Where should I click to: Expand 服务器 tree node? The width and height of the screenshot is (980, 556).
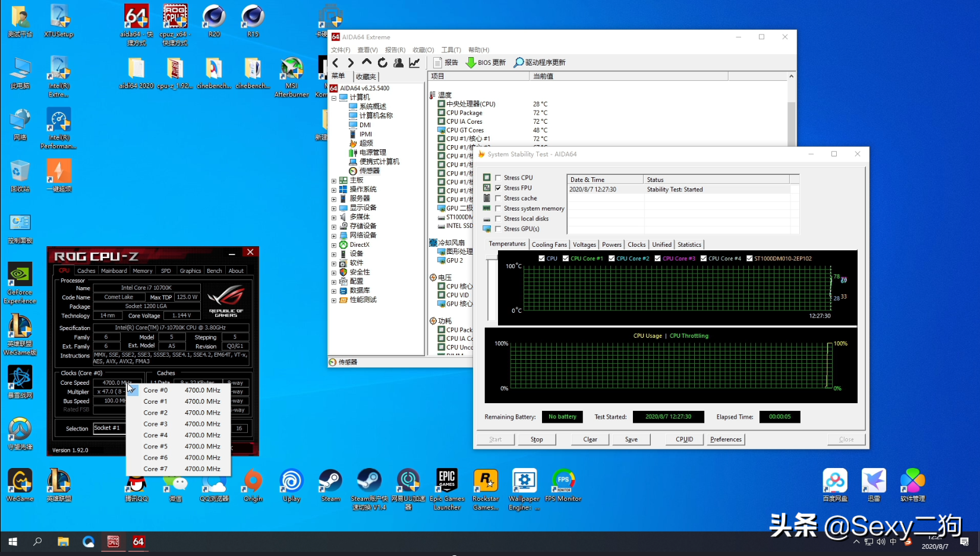pos(334,199)
